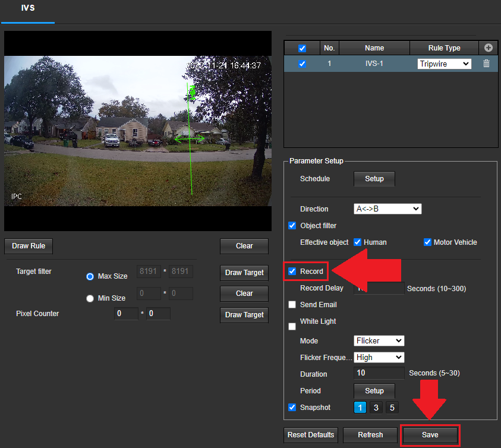Image resolution: width=501 pixels, height=448 pixels.
Task: Click the IVS-1 rule name cell
Action: pyautogui.click(x=374, y=64)
